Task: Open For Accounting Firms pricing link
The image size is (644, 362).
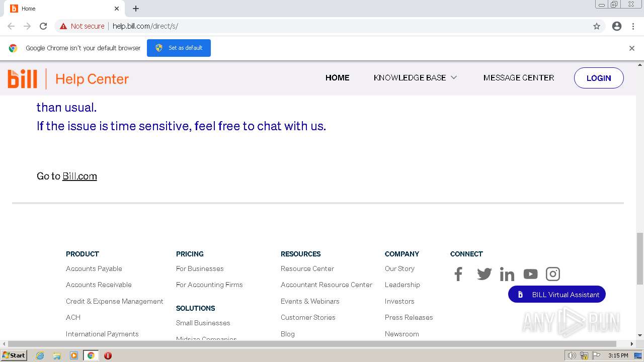Action: 209,285
